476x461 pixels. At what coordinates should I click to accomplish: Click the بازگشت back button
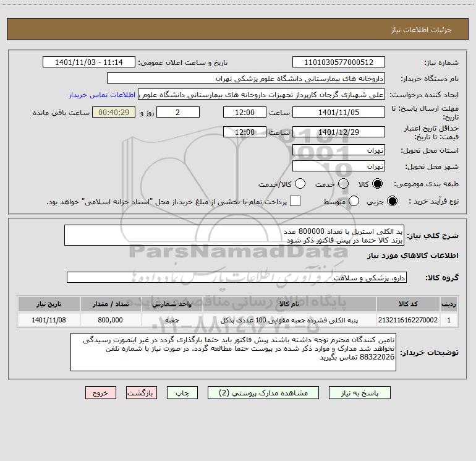142,393
